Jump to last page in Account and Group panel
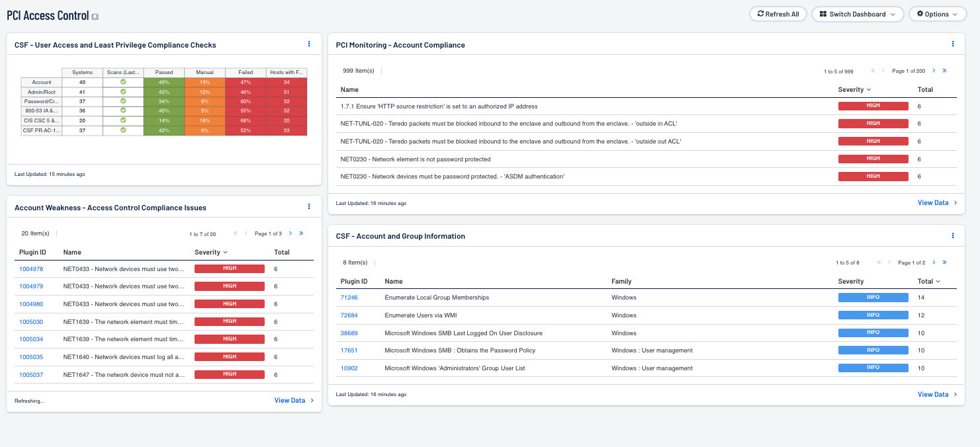The width and height of the screenshot is (980, 447). coord(944,263)
